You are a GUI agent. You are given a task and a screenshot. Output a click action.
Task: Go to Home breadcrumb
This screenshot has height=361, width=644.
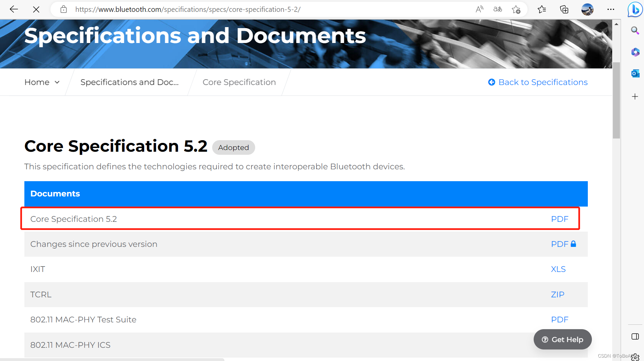[x=37, y=82]
